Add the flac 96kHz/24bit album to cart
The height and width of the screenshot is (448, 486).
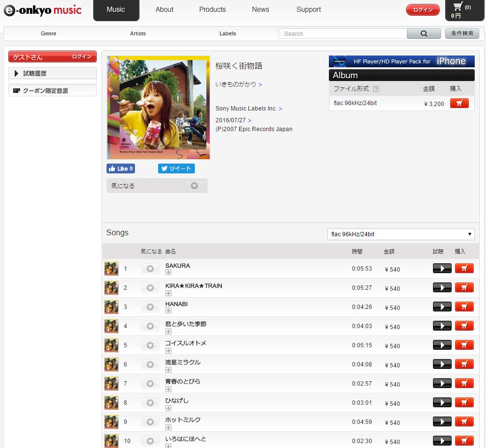click(459, 103)
